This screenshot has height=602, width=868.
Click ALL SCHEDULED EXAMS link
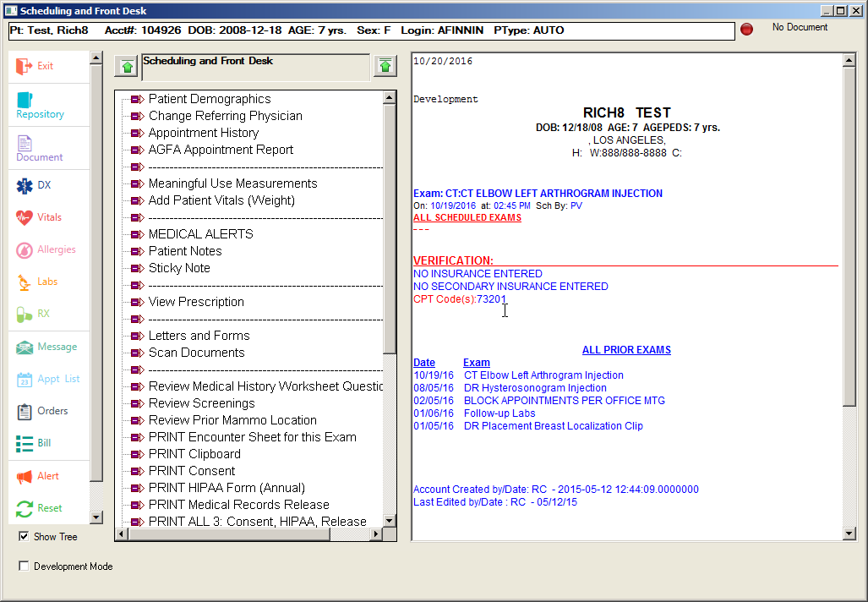[x=467, y=217]
